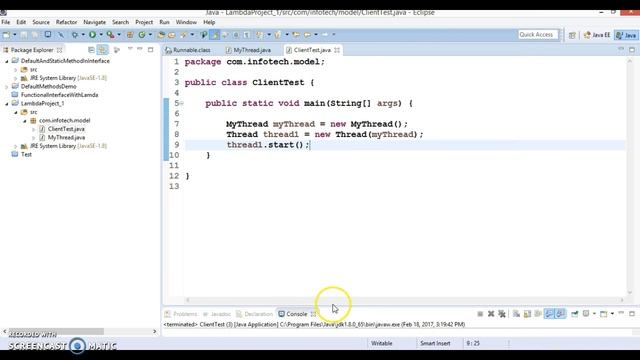The height and width of the screenshot is (360, 640).
Task: Open the File menu
Action: click(6, 22)
